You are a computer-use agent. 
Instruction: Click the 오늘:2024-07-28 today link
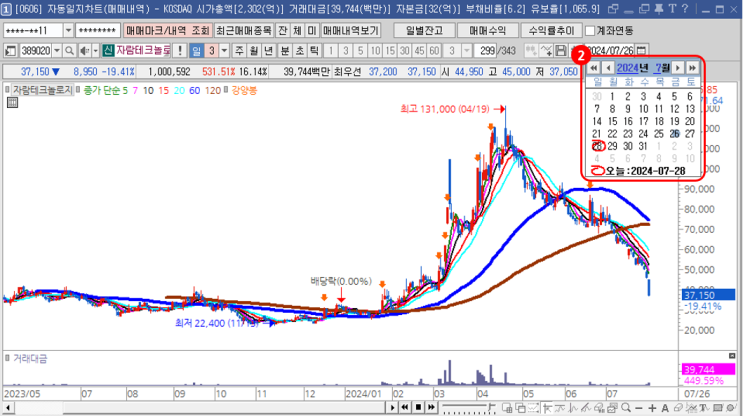(x=638, y=171)
